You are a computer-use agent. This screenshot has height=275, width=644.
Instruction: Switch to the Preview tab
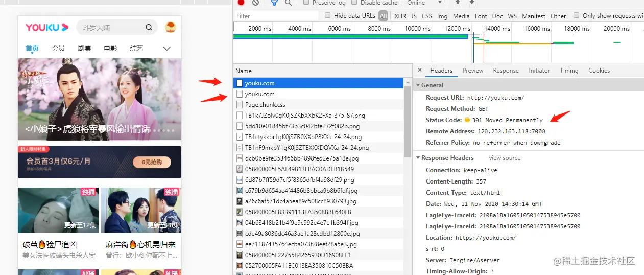point(473,71)
